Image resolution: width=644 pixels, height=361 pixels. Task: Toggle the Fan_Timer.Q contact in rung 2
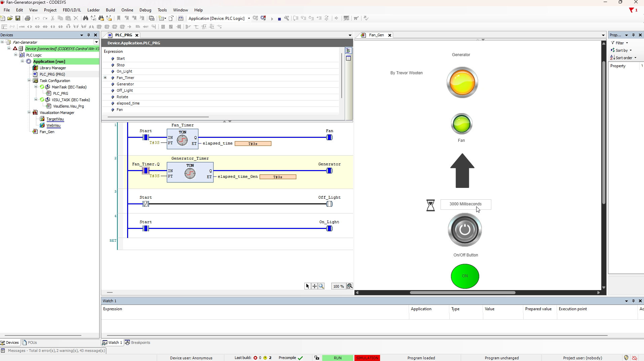tap(146, 170)
